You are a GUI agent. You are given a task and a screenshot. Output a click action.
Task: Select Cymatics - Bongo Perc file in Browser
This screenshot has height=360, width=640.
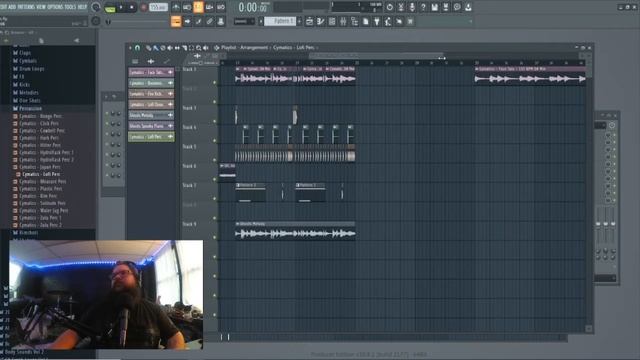click(x=40, y=116)
